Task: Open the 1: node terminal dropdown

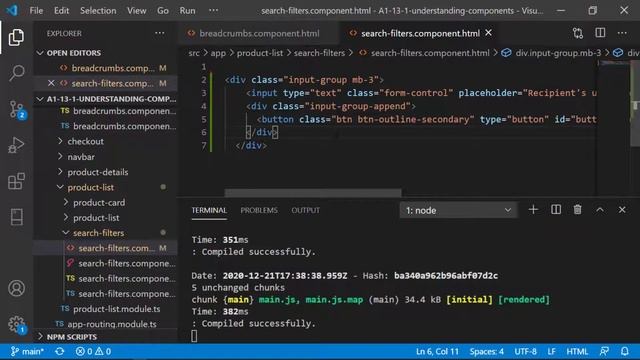Action: [458, 210]
